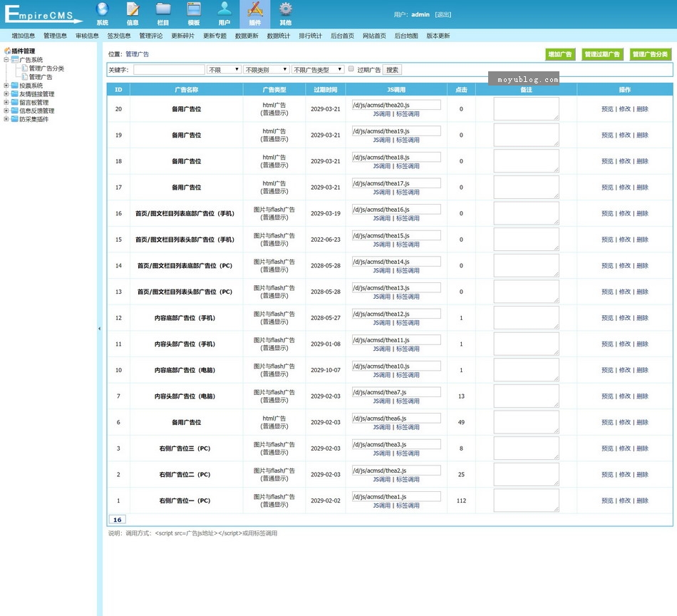Open 签发信息 in the submenu bar
The image size is (677, 616).
pos(119,36)
